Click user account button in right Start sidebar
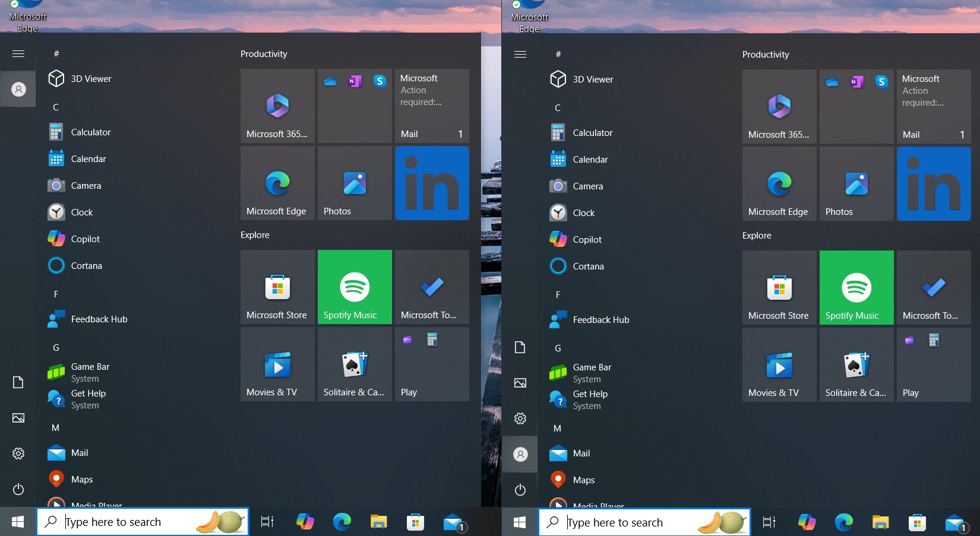Image resolution: width=980 pixels, height=536 pixels. point(520,455)
